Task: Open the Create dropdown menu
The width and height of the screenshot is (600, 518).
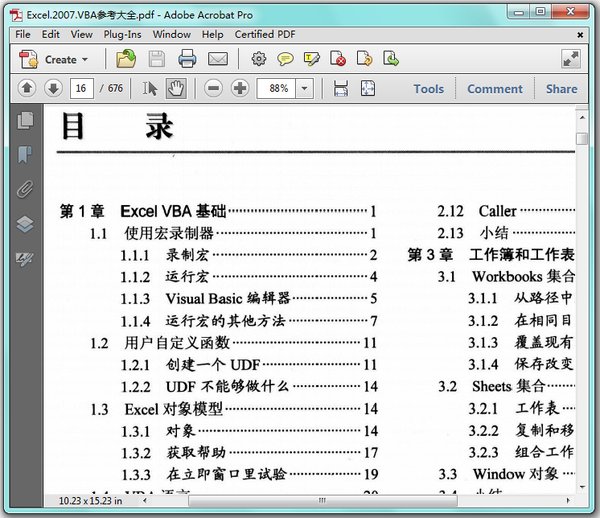Action: pos(54,60)
